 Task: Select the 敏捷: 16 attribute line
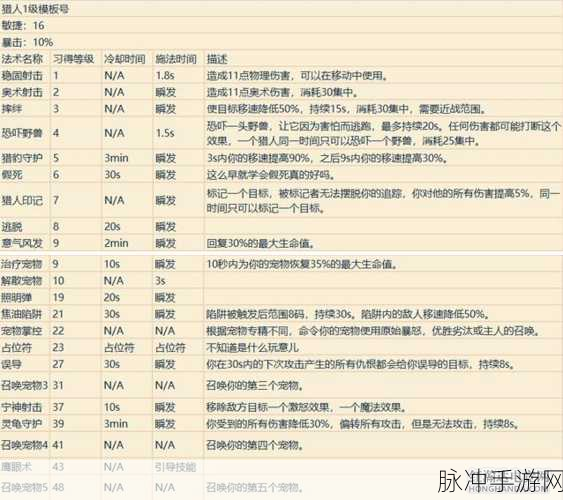pyautogui.click(x=23, y=25)
